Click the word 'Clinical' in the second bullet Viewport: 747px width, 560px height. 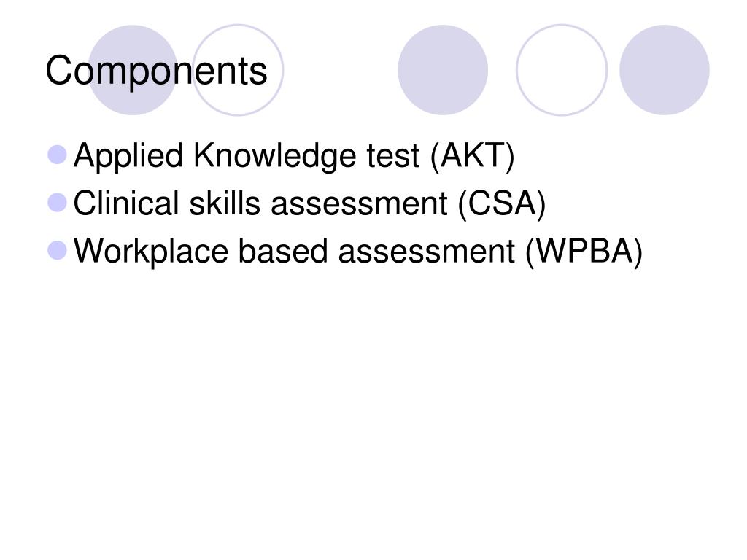click(126, 203)
